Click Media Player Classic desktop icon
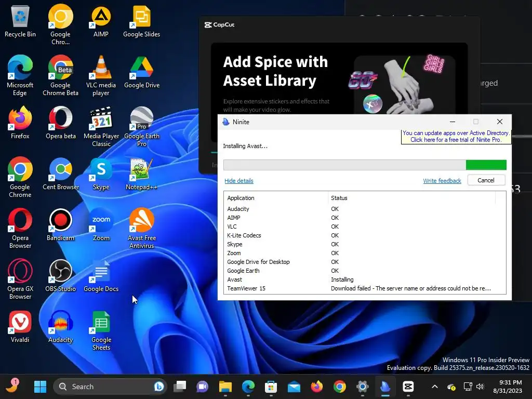Screen dimensions: 532x399 (101, 127)
